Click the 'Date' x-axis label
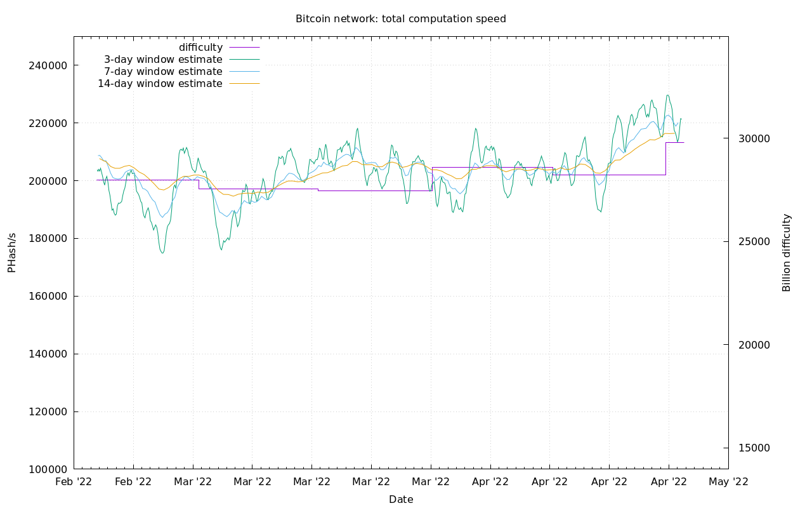 pos(401,500)
